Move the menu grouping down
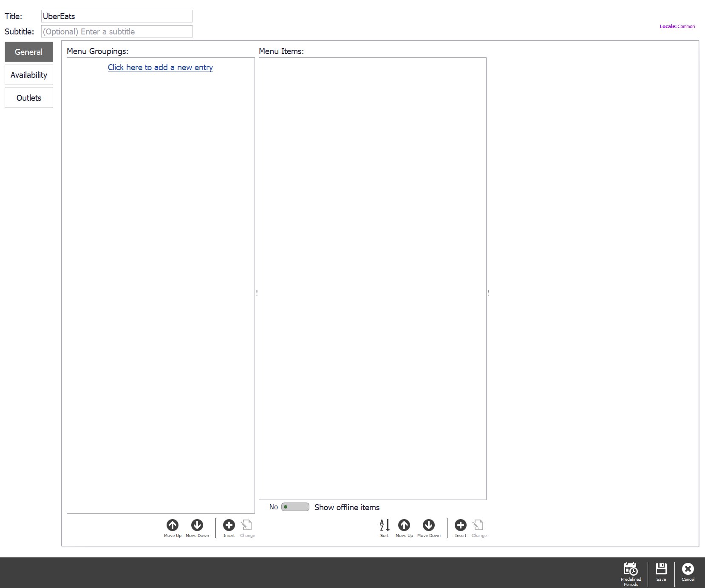Screen dimensions: 705x588 197,528
